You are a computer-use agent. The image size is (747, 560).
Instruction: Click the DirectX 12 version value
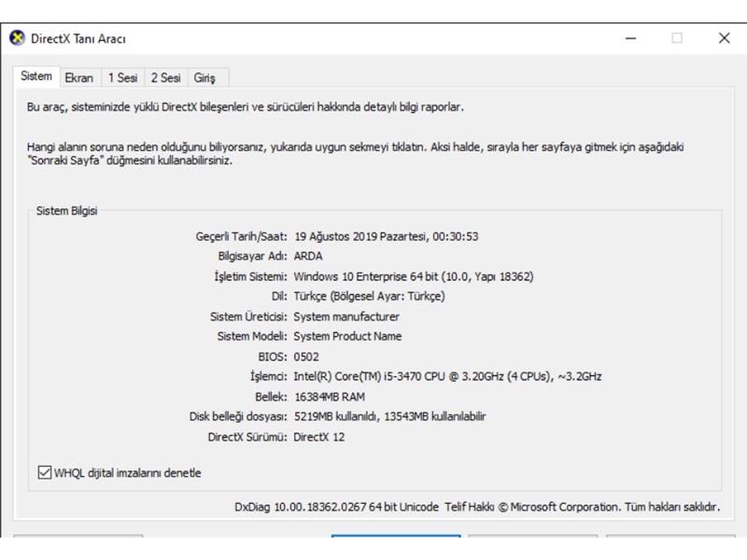point(318,437)
